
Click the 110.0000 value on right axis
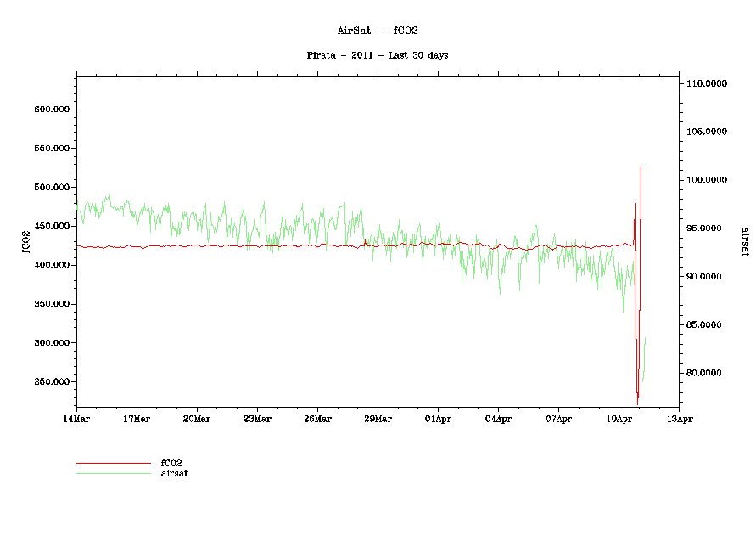click(x=707, y=84)
